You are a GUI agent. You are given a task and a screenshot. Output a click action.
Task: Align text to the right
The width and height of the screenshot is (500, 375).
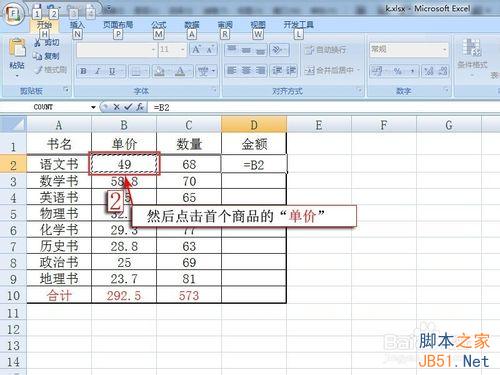coord(260,70)
